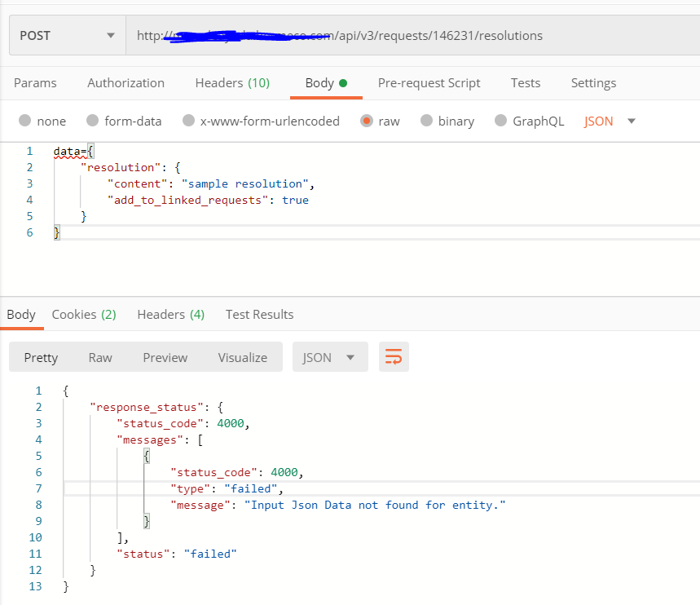Image resolution: width=700 pixels, height=605 pixels.
Task: Open the response JSON format dropdown
Action: (330, 357)
